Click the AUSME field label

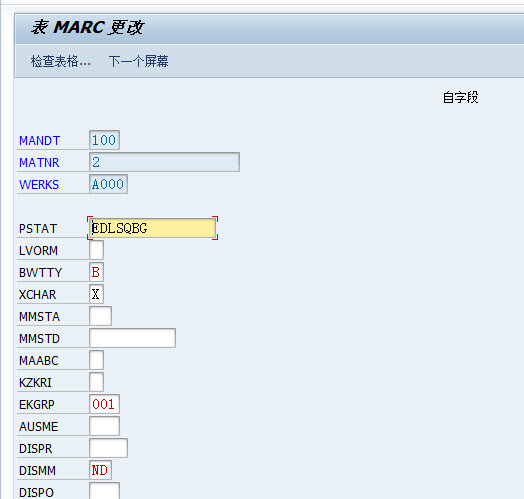pos(39,427)
